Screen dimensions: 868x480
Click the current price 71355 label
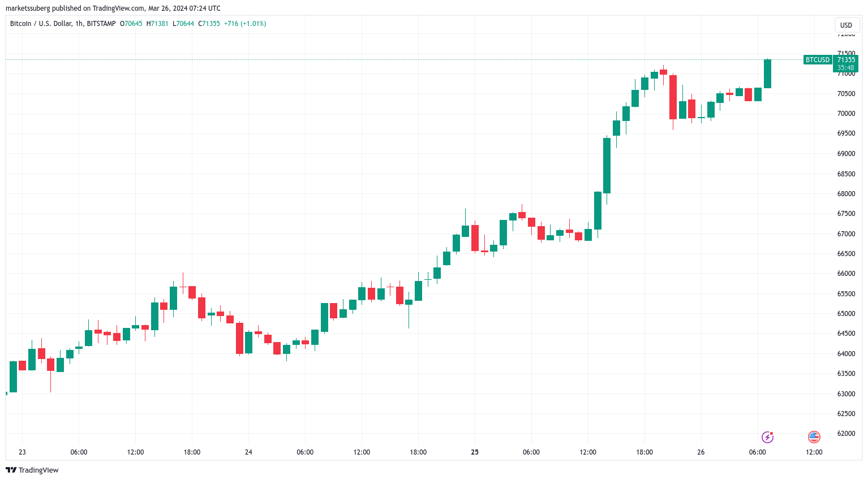pyautogui.click(x=846, y=59)
